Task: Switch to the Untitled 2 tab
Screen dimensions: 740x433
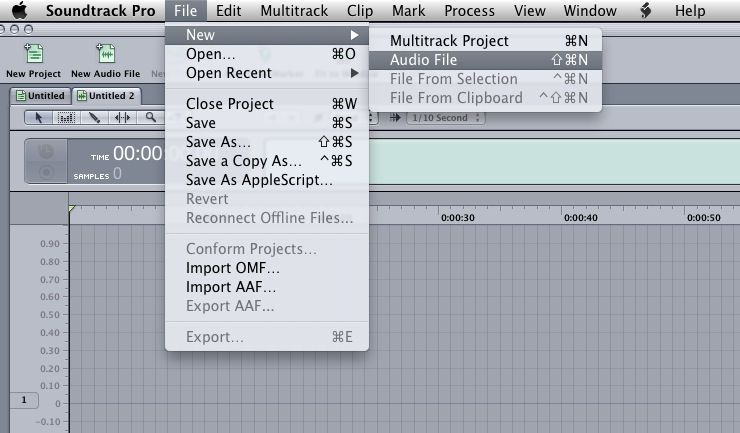Action: 107,96
